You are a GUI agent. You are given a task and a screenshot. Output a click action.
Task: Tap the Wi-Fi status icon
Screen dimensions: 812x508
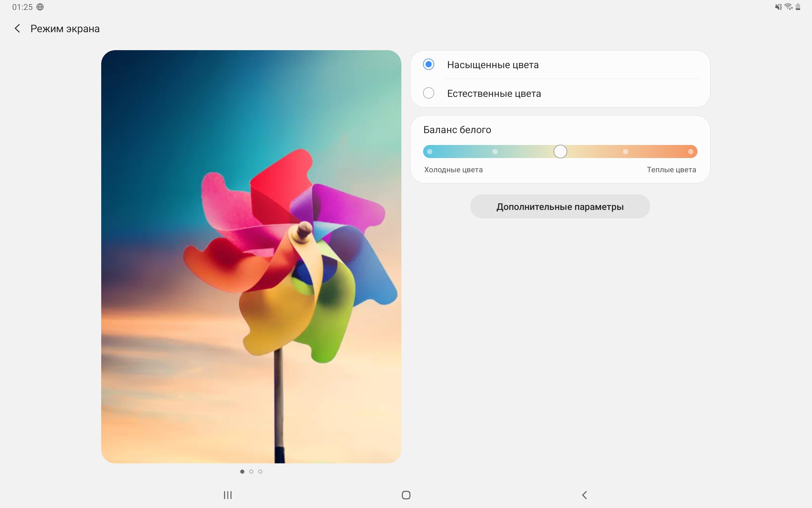point(789,7)
